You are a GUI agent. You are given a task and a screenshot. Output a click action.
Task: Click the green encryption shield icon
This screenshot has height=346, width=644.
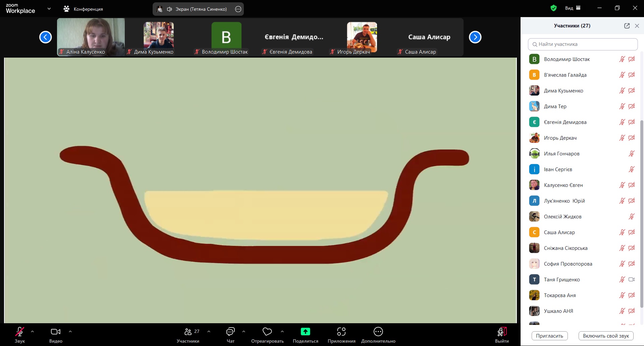(x=554, y=8)
